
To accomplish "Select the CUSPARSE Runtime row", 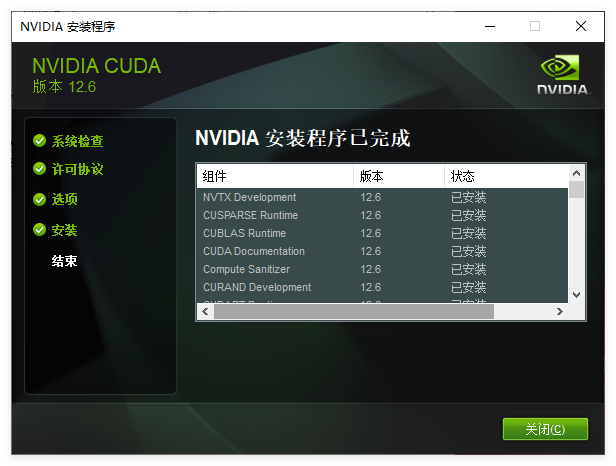I will [382, 215].
